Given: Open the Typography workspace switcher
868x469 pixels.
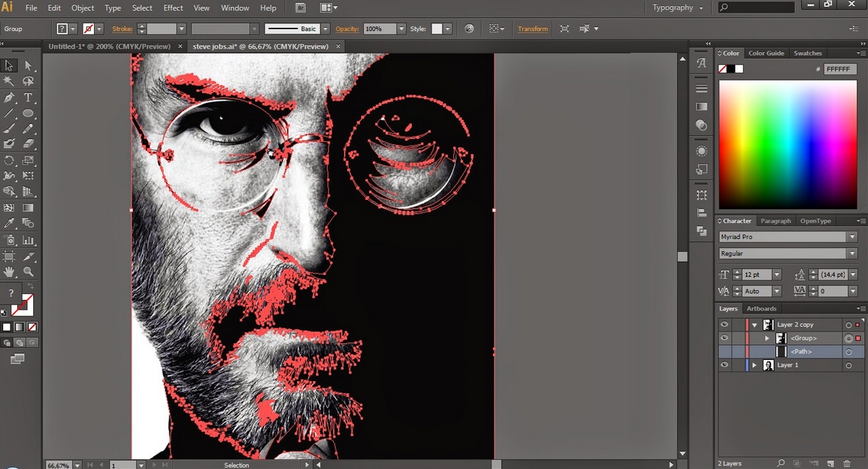Looking at the screenshot, I should click(678, 8).
